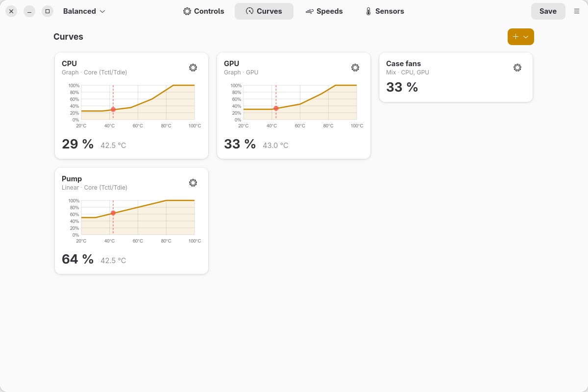Open settings gear on CPU curve card
Viewport: 588px width, 392px height.
point(193,68)
